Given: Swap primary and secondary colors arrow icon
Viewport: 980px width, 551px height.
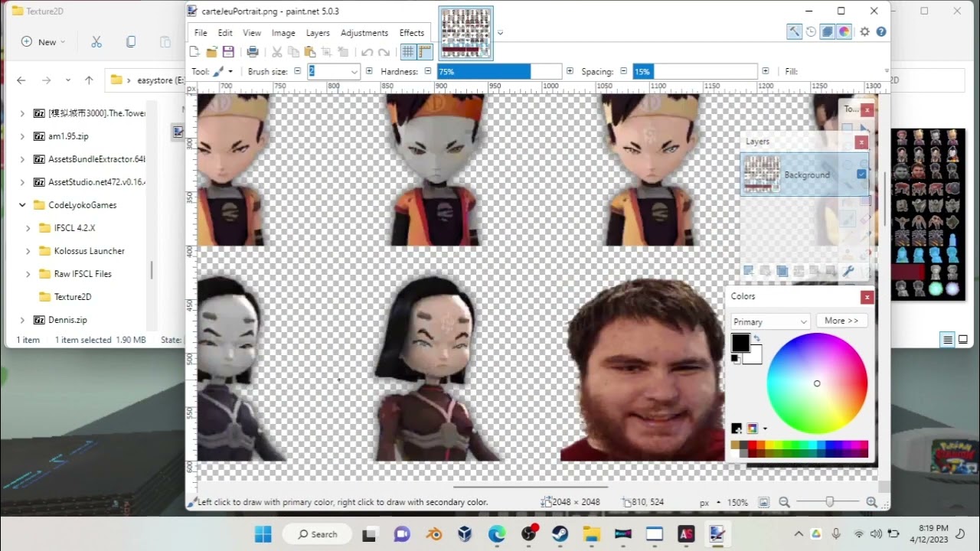Looking at the screenshot, I should tap(757, 338).
